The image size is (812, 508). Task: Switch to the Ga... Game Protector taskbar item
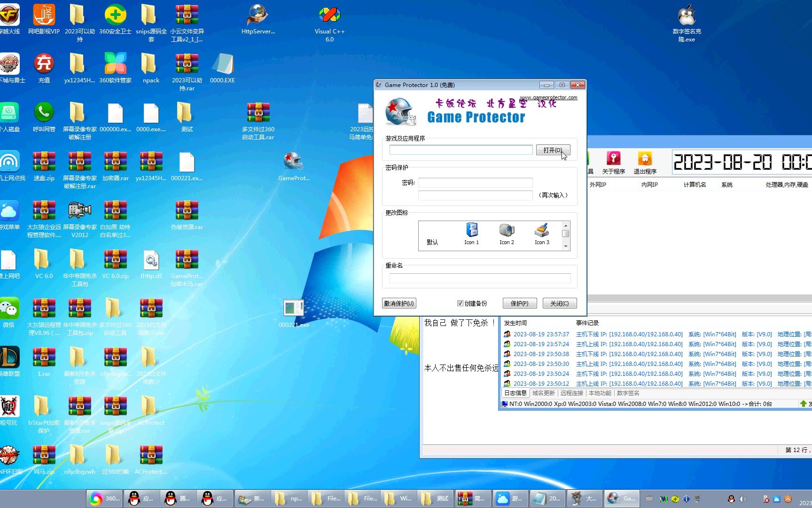tap(622, 499)
